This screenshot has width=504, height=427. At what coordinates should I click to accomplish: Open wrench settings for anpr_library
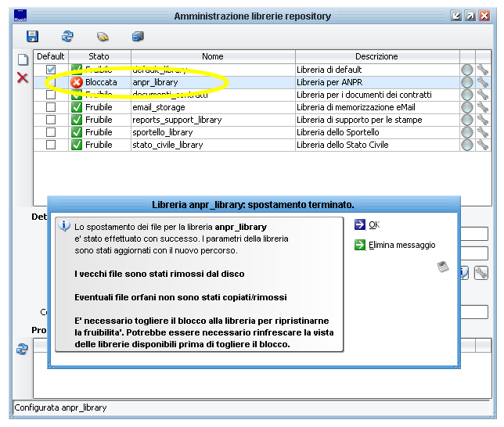(x=483, y=82)
